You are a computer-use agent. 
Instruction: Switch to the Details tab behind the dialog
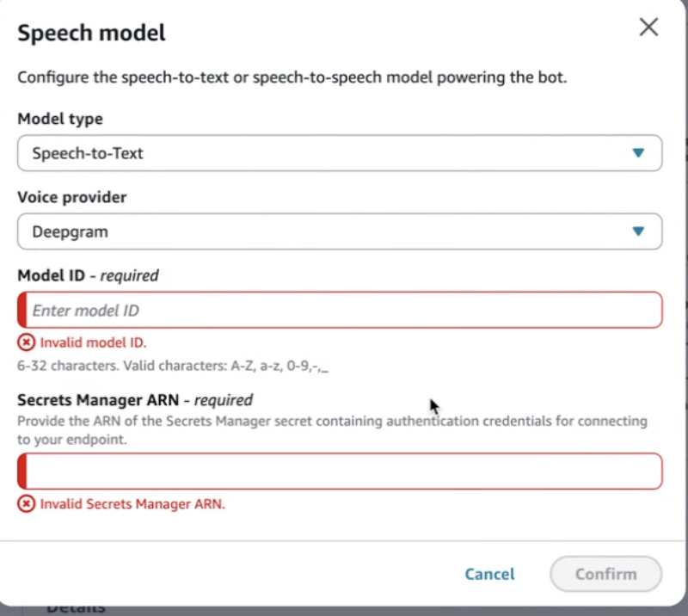[x=76, y=607]
